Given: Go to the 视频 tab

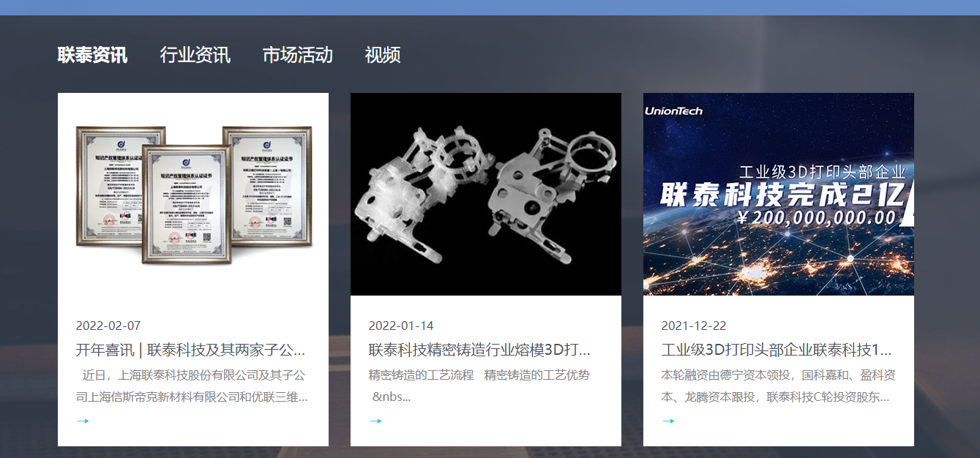Looking at the screenshot, I should (x=383, y=55).
